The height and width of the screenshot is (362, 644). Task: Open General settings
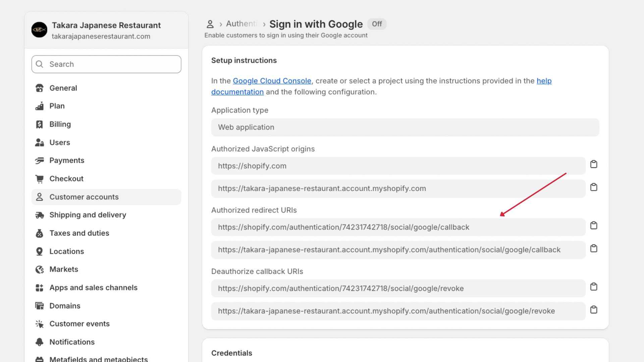point(106,88)
